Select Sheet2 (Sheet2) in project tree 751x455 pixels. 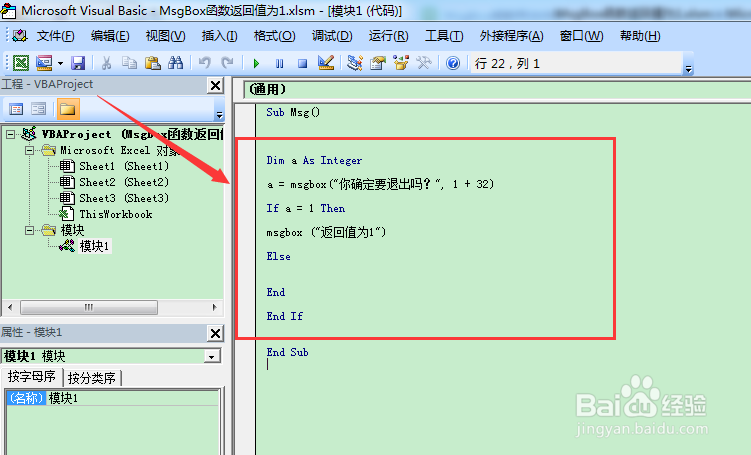[124, 182]
